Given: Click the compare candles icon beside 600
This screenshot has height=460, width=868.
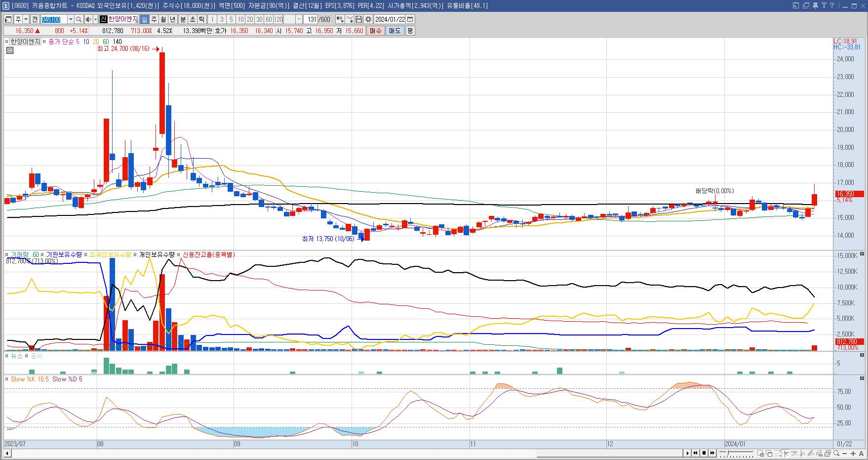Looking at the screenshot, I should [339, 19].
